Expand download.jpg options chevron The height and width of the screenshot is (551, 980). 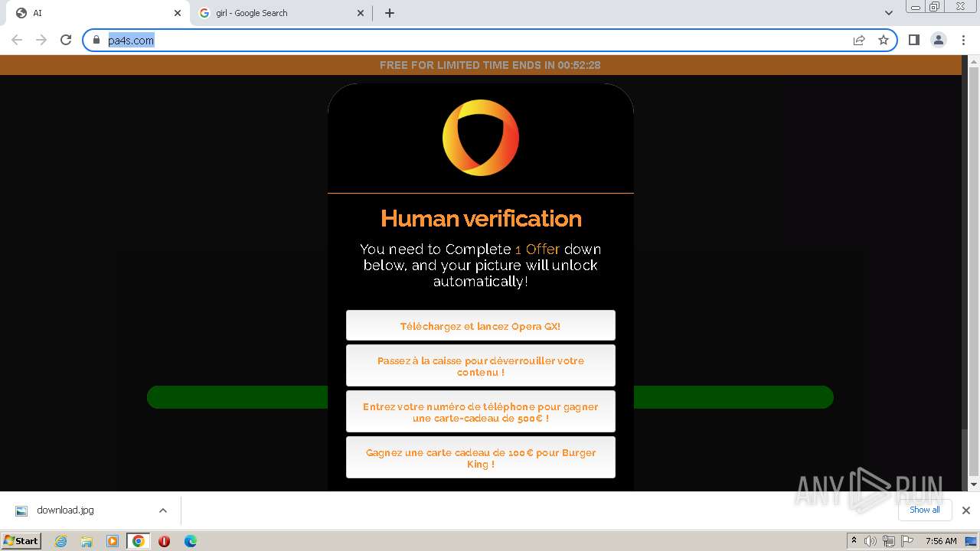click(x=162, y=510)
